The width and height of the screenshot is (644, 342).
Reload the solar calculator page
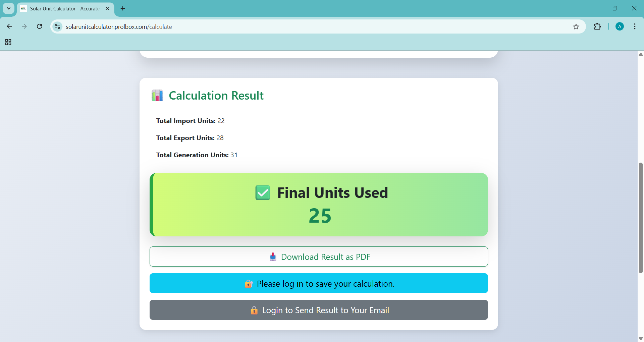(39, 26)
